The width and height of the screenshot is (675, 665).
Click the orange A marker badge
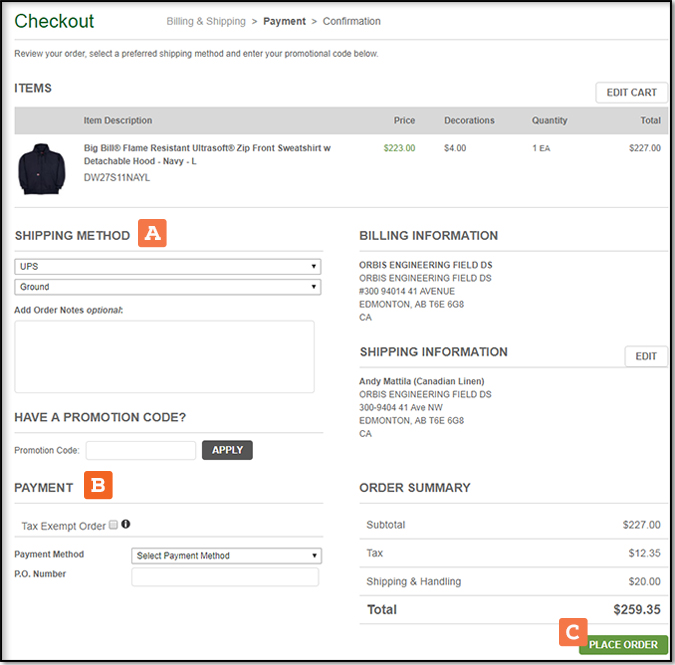[x=152, y=234]
